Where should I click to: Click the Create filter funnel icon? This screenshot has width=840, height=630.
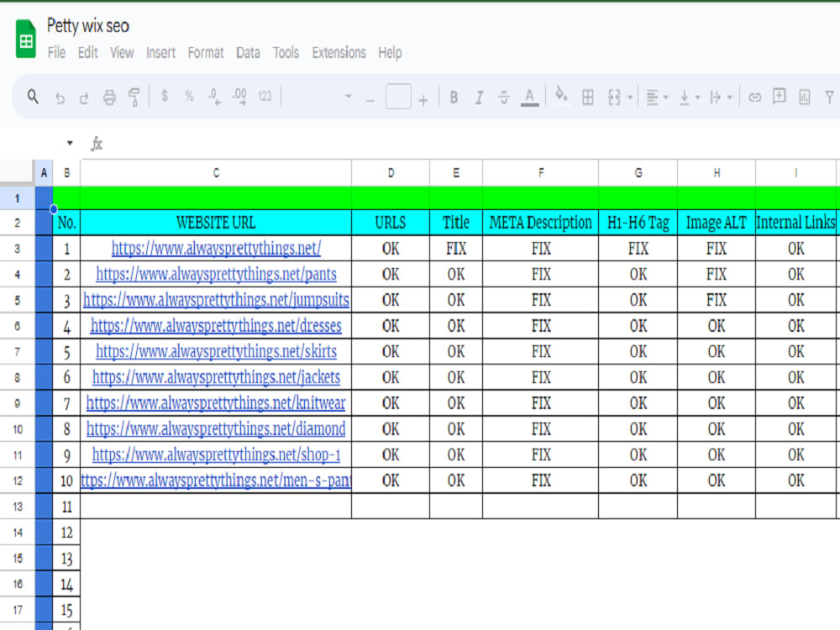[x=829, y=97]
